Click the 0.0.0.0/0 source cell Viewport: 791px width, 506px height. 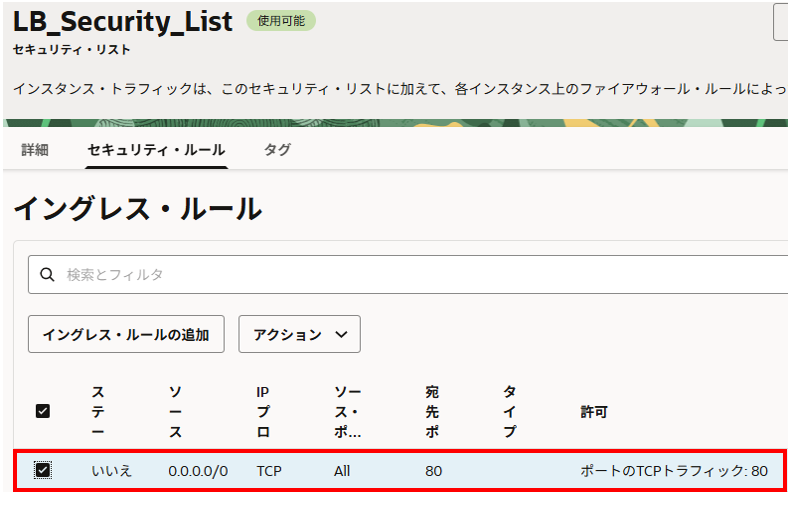coord(197,470)
